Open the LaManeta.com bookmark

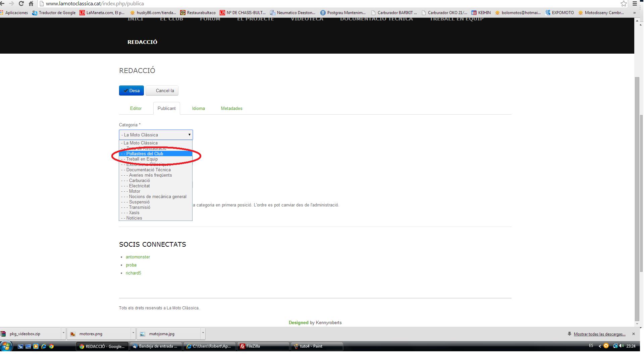pyautogui.click(x=102, y=13)
